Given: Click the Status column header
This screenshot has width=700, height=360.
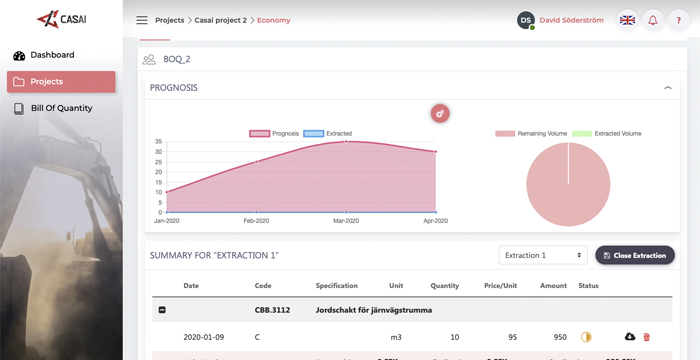Looking at the screenshot, I should 588,286.
